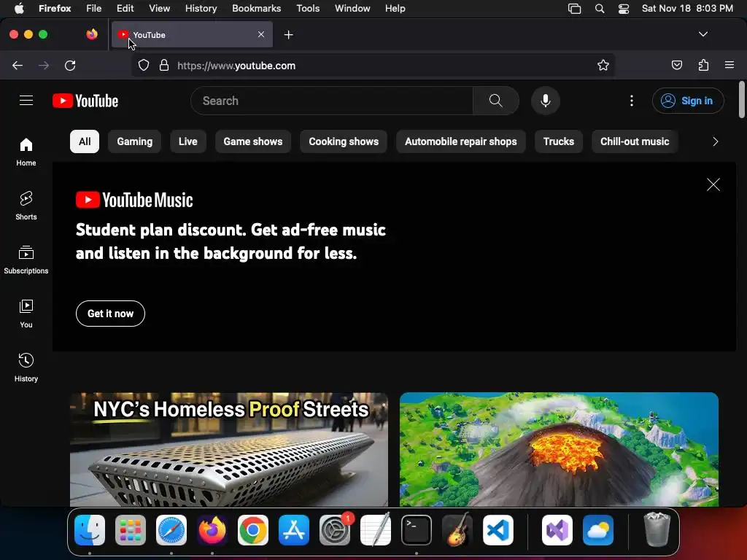The height and width of the screenshot is (560, 747).
Task: View site security lock info
Action: pos(164,65)
